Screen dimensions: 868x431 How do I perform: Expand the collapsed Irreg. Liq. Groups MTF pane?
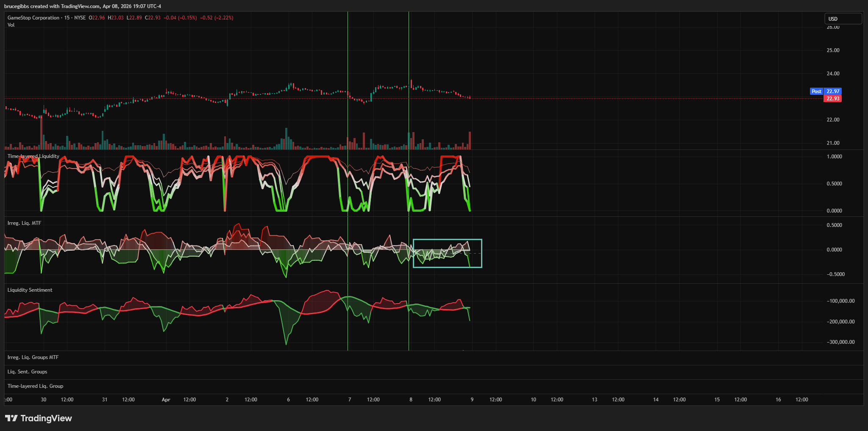tap(33, 357)
